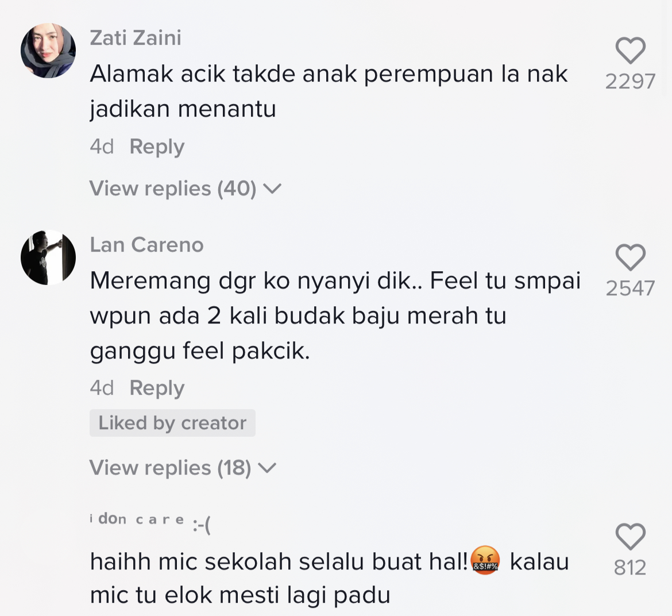Reply to Zati Zaini's comment
The width and height of the screenshot is (672, 616).
tap(157, 147)
